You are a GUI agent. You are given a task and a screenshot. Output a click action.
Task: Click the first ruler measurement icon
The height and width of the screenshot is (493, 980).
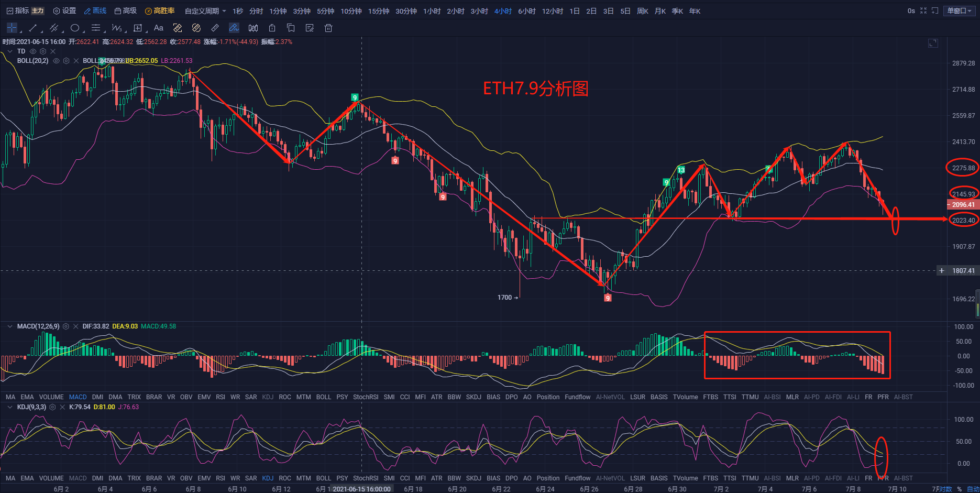pos(178,28)
